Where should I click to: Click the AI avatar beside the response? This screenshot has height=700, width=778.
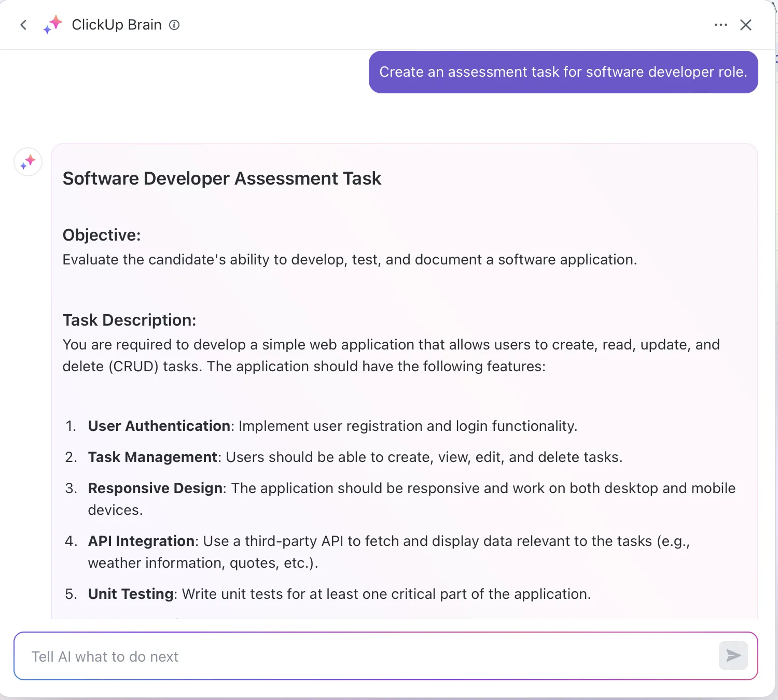point(28,162)
